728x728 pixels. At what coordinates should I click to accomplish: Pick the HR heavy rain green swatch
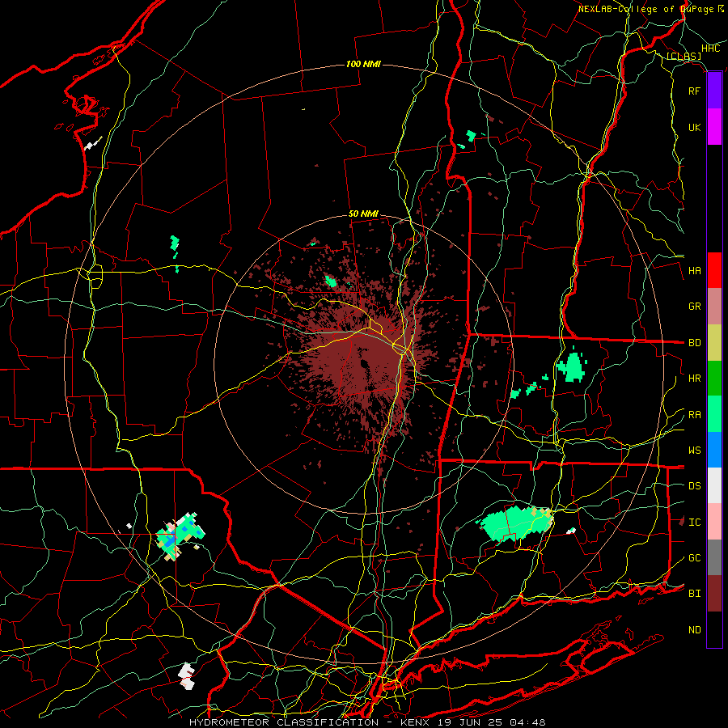point(714,379)
